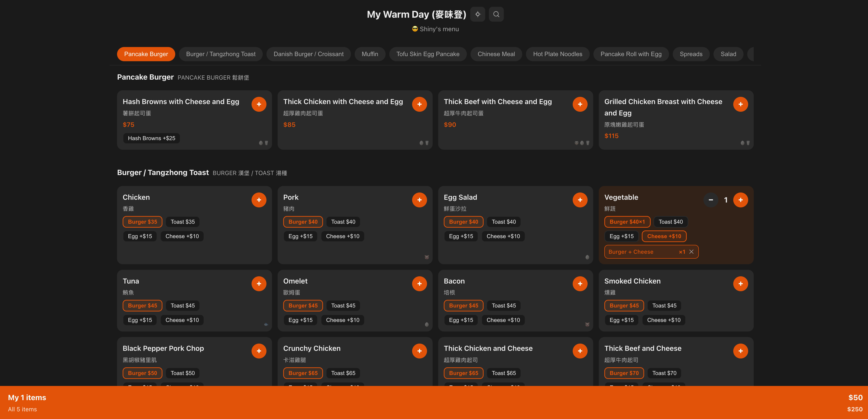Toggle Hash Browns +$25 add-on

[151, 138]
